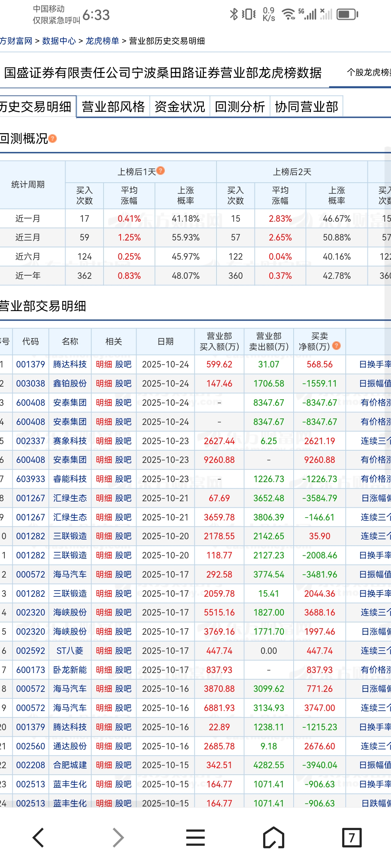This screenshot has width=391, height=868.
Task: Open ST八菱 stock name link
Action: (70, 651)
